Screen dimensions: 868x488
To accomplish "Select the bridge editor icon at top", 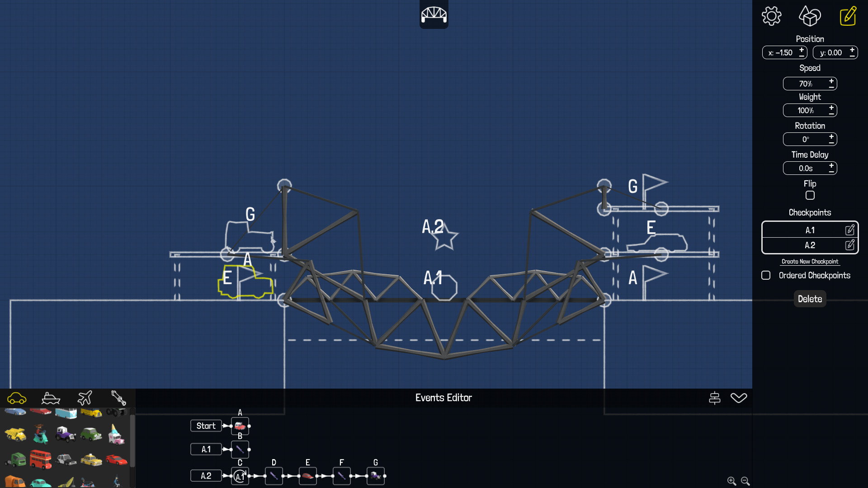I will 434,14.
